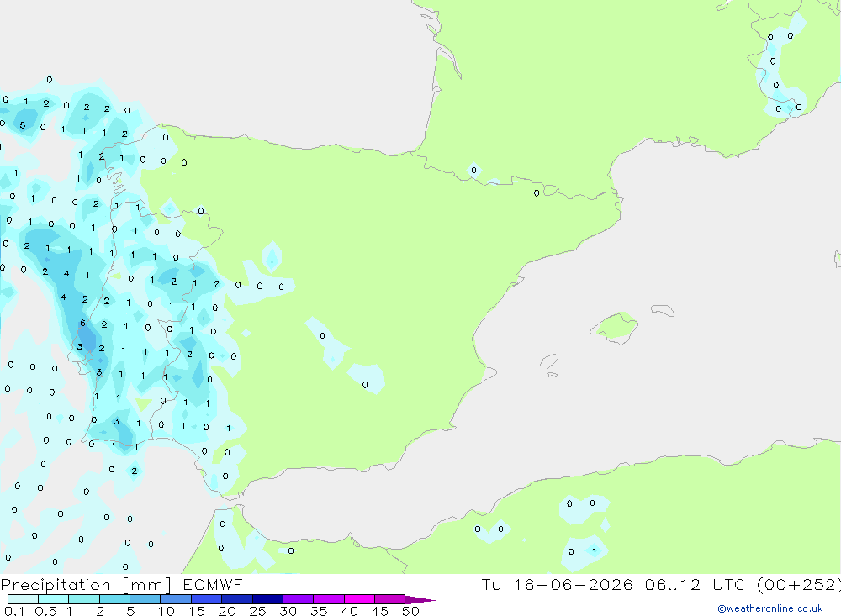The height and width of the screenshot is (616, 841).
Task: Click the 30–35 mm legend color swatch
Action: (299, 599)
